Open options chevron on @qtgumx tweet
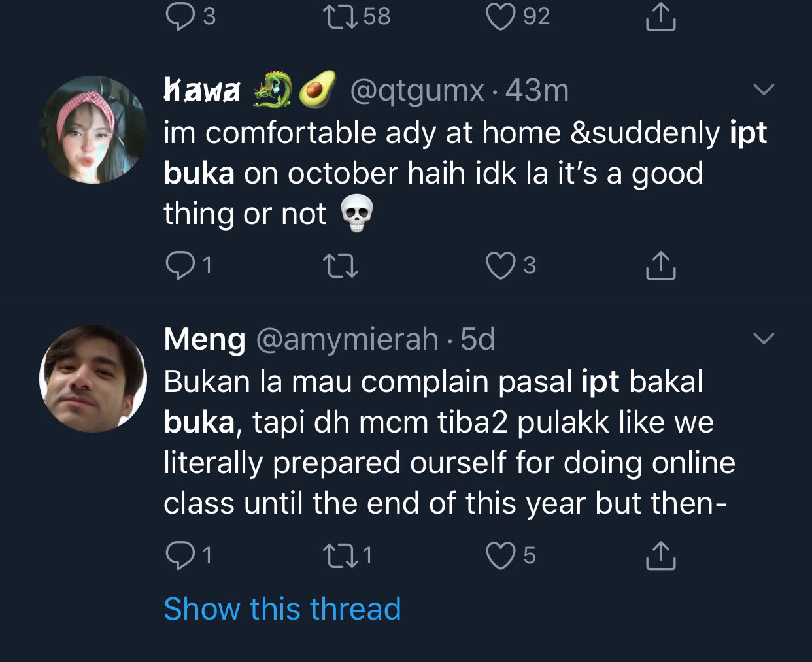The height and width of the screenshot is (662, 812). 764,89
